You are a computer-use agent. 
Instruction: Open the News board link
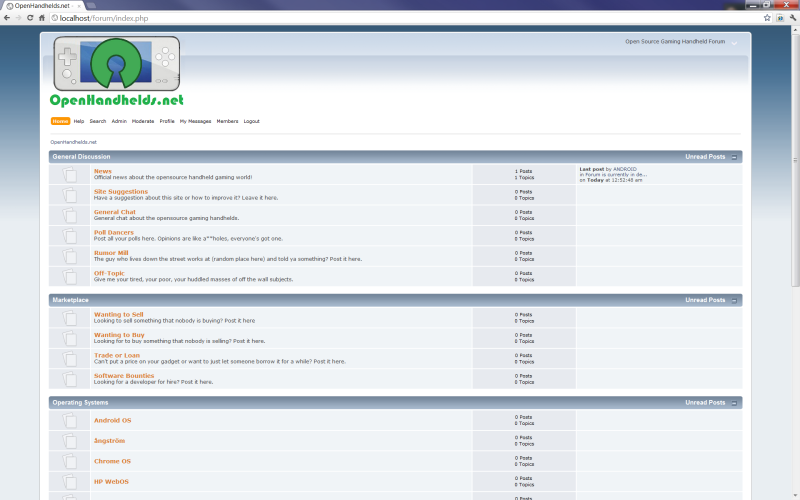coord(103,171)
